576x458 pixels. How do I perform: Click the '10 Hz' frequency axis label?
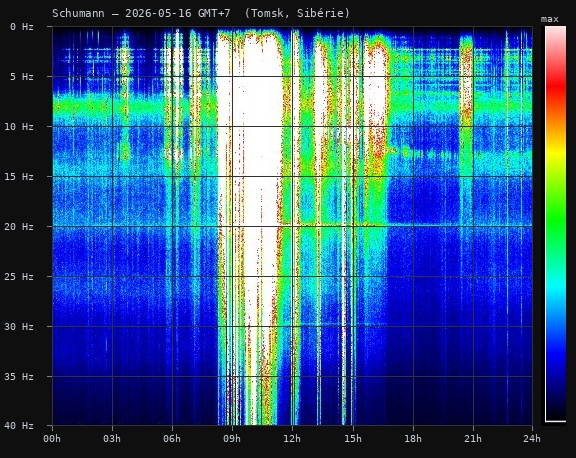(x=19, y=127)
